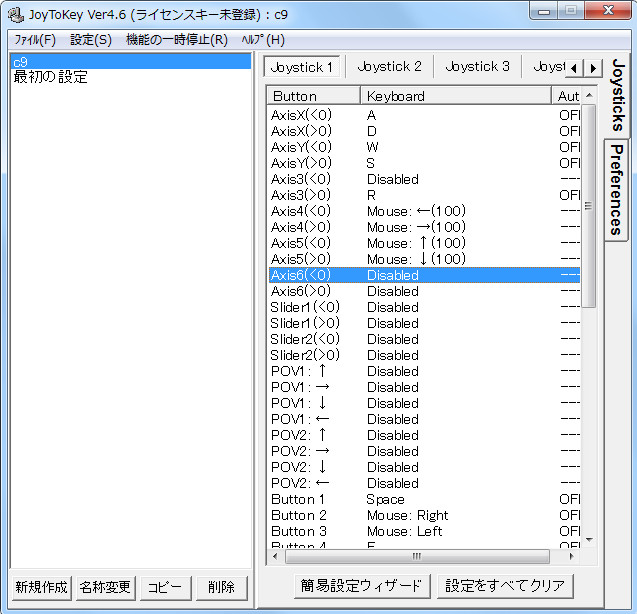Screen dimensions: 637x614
Task: Open the 簡易設定ウィザード button
Action: tap(362, 586)
